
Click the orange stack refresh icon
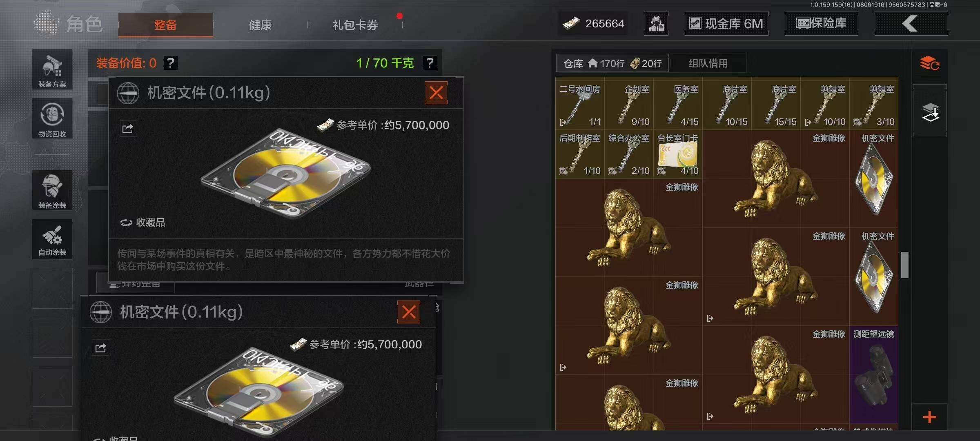point(929,64)
